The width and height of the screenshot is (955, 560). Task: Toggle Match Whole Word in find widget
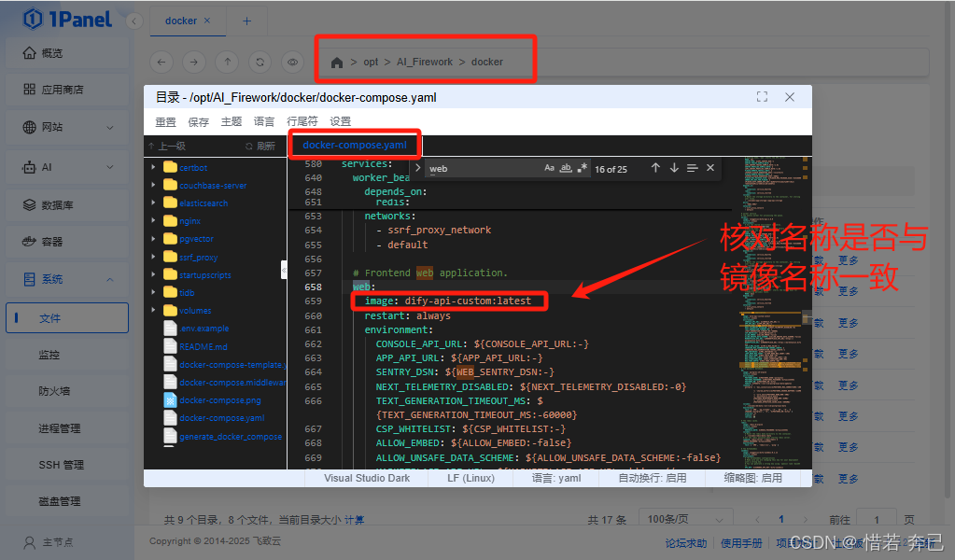[566, 168]
